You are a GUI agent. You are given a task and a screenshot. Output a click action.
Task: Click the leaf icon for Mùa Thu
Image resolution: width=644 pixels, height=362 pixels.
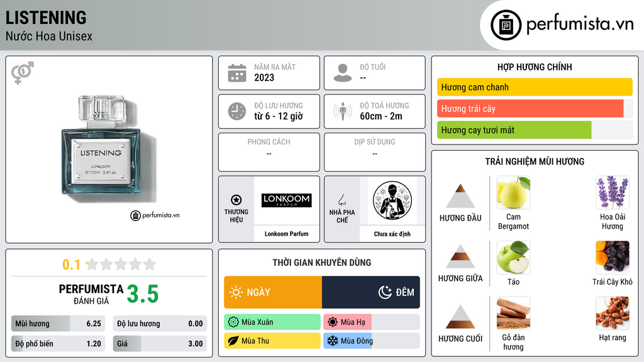click(233, 341)
